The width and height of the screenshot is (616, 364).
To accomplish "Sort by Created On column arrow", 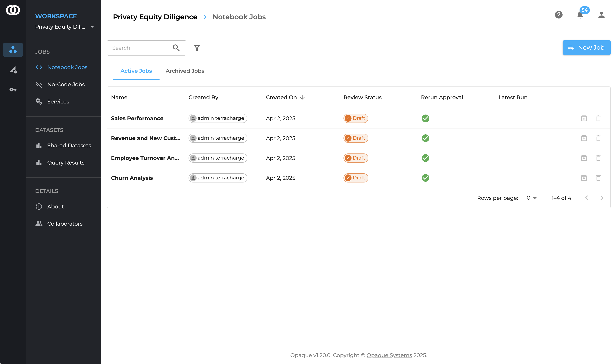I will point(302,97).
